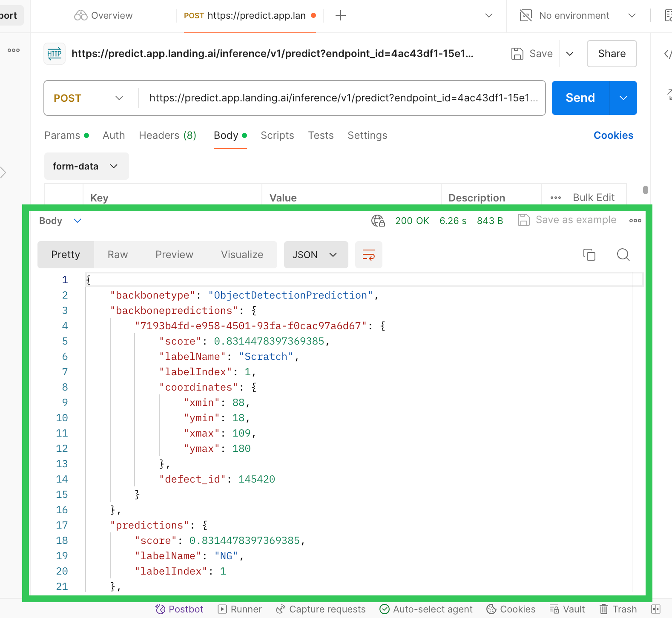Open the Tests tab
The width and height of the screenshot is (672, 618).
(321, 135)
